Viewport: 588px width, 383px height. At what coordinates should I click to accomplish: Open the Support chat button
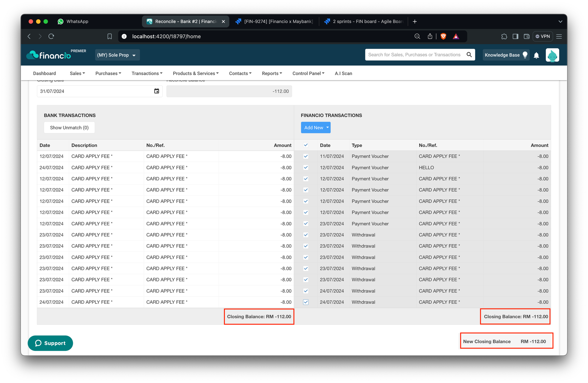(x=50, y=343)
